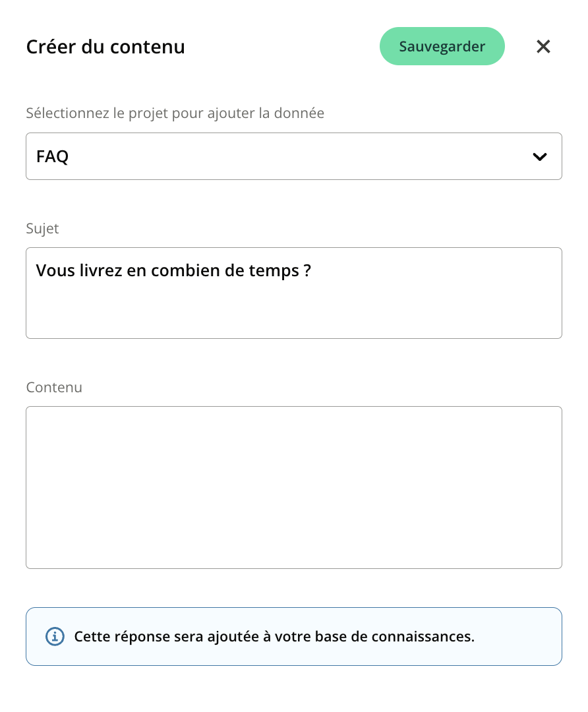The image size is (588, 712).
Task: Close the Créer du contenu dialog
Action: 543,46
